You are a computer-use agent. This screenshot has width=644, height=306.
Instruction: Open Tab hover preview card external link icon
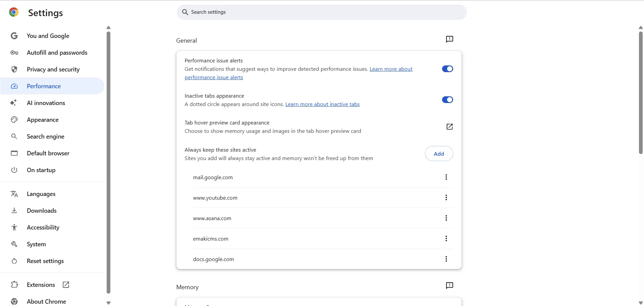pos(449,126)
